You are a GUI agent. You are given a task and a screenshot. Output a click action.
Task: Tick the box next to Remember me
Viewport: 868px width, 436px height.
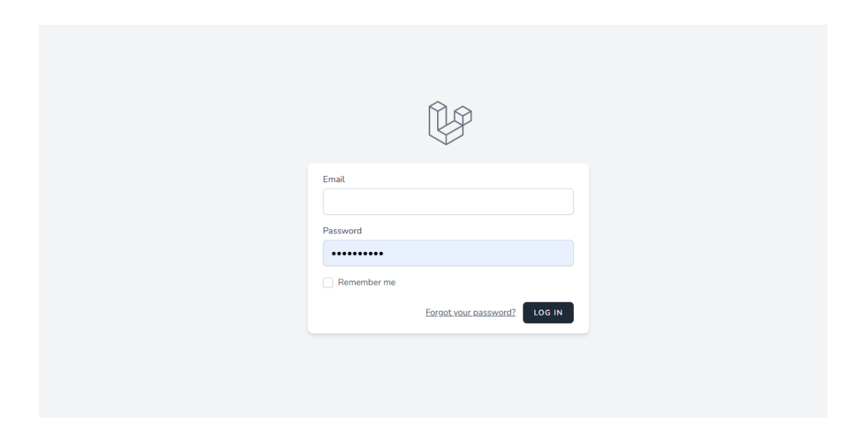point(328,283)
